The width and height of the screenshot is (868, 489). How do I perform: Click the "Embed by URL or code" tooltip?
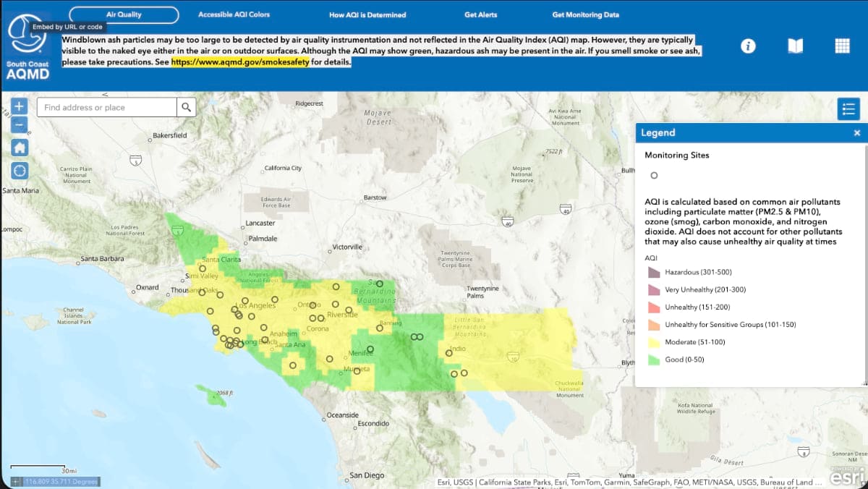[x=68, y=27]
